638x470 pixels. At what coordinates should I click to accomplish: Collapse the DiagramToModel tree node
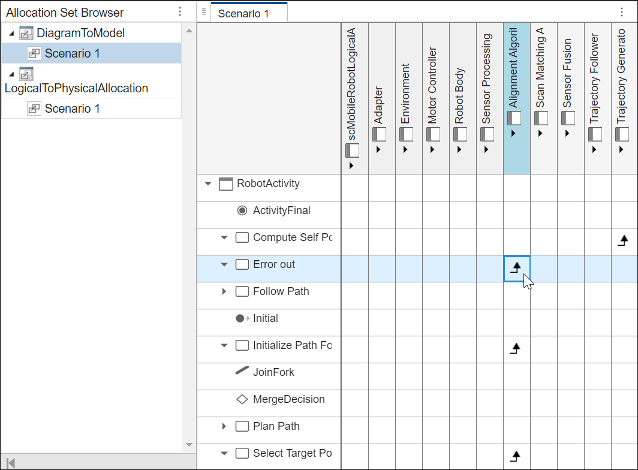pyautogui.click(x=9, y=33)
